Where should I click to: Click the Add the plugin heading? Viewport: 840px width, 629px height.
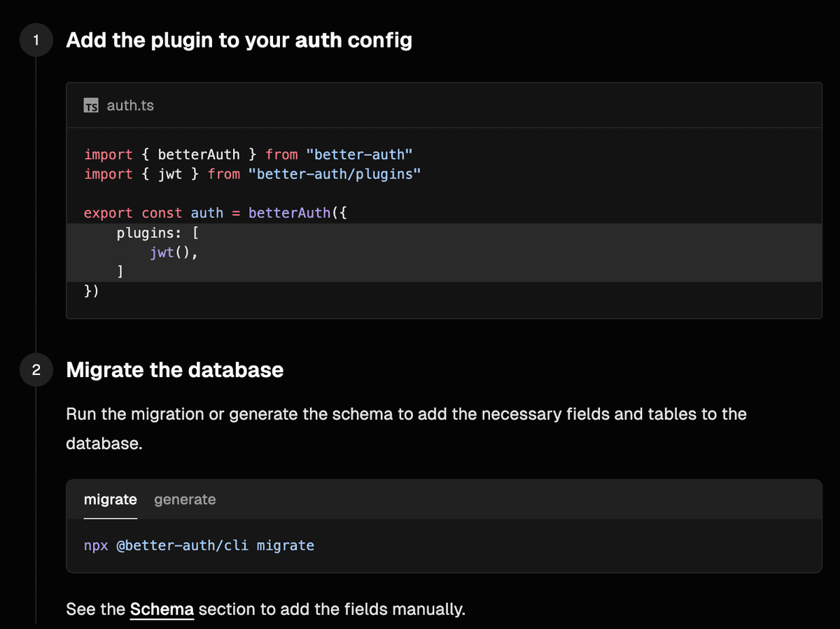coord(239,40)
